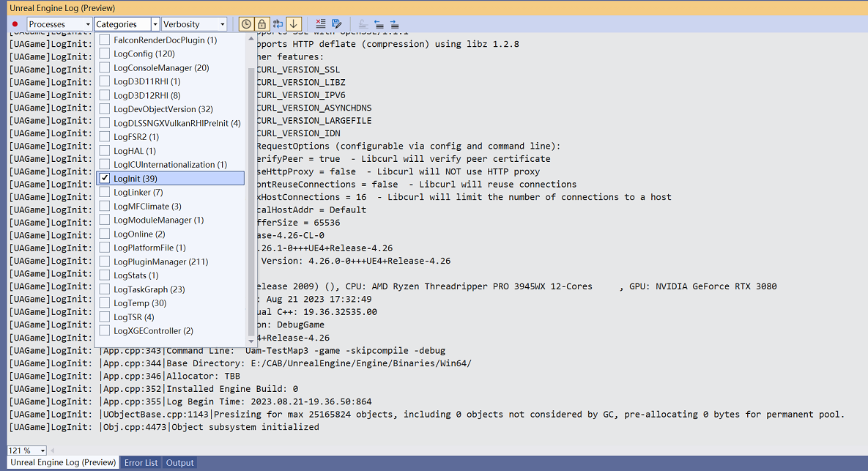Click the grayed-out bookmark toolbar icon

(x=363, y=23)
